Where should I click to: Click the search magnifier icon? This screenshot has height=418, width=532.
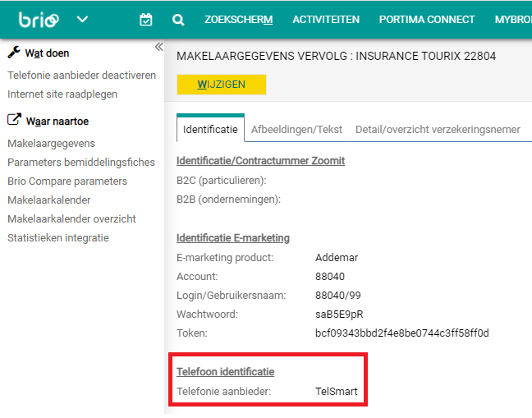178,20
